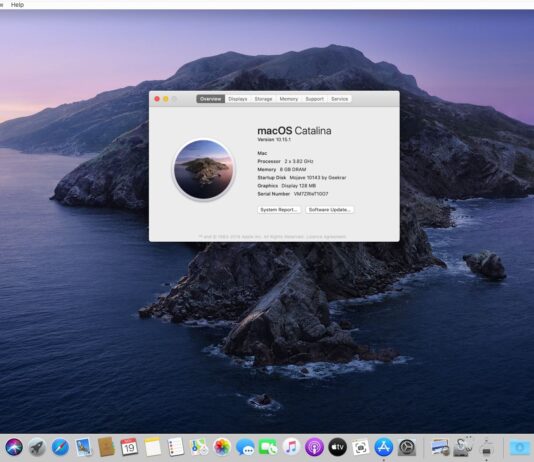Viewport: 534px width, 462px height.
Task: Click the System Report... button
Action: pyautogui.click(x=279, y=210)
